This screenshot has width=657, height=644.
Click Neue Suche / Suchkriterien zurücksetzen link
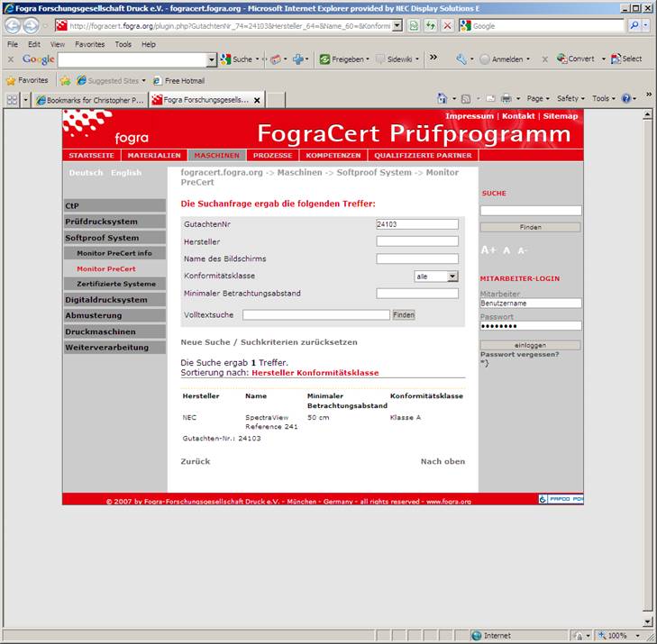coord(269,342)
